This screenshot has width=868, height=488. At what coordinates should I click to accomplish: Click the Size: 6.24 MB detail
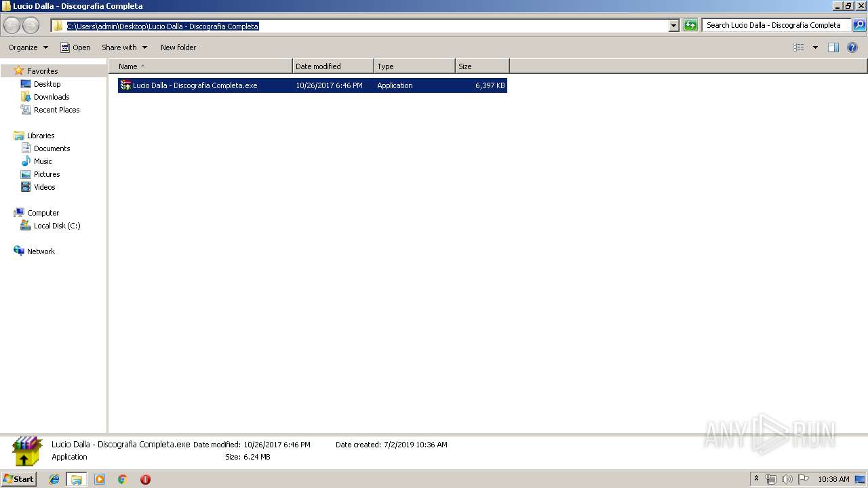tap(248, 457)
